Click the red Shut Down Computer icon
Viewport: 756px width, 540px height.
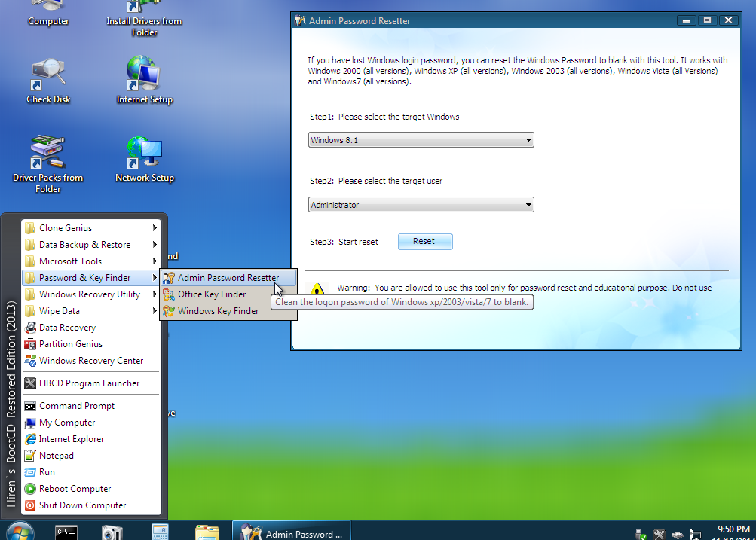30,505
